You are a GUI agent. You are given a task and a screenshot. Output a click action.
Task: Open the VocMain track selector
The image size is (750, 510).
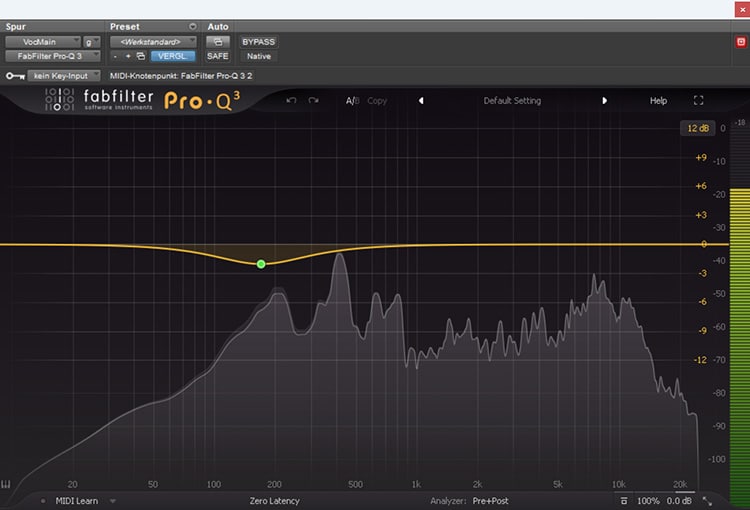tap(43, 42)
